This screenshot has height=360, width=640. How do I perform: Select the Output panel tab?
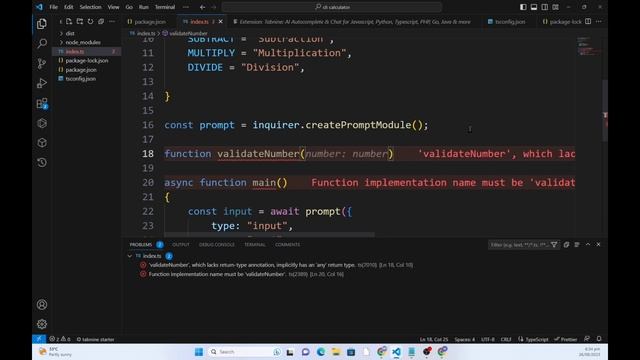(x=181, y=244)
